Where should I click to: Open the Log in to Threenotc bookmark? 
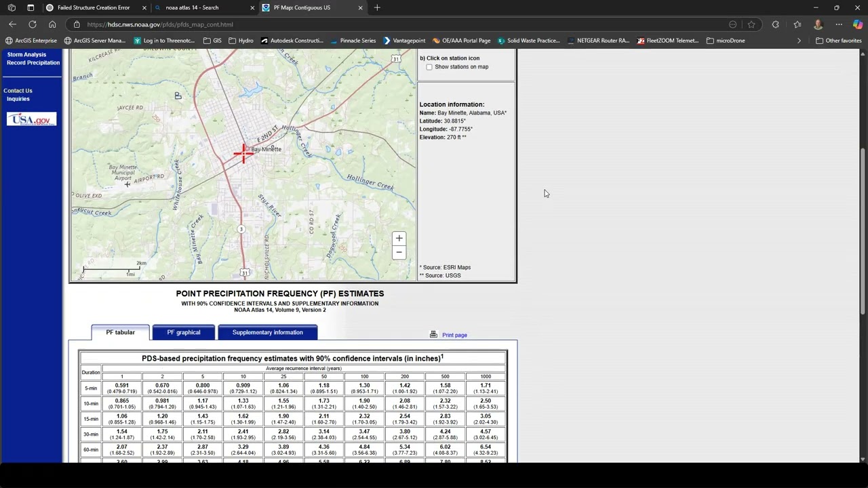click(x=164, y=41)
